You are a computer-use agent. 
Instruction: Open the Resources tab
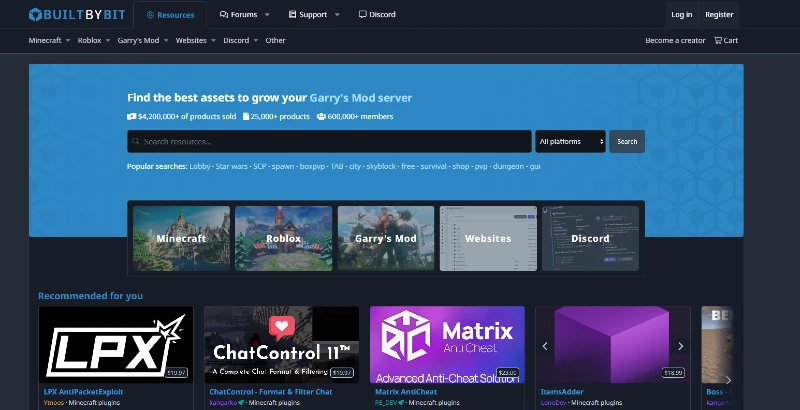click(170, 15)
